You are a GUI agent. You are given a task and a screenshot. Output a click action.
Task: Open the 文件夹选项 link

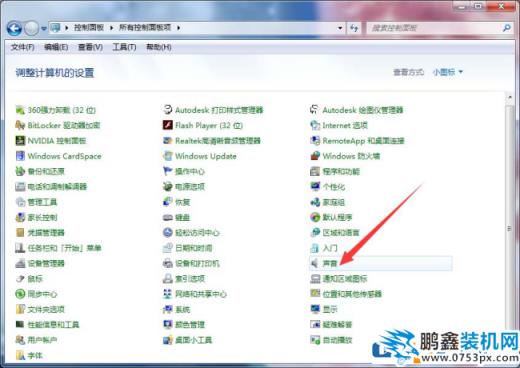click(46, 309)
